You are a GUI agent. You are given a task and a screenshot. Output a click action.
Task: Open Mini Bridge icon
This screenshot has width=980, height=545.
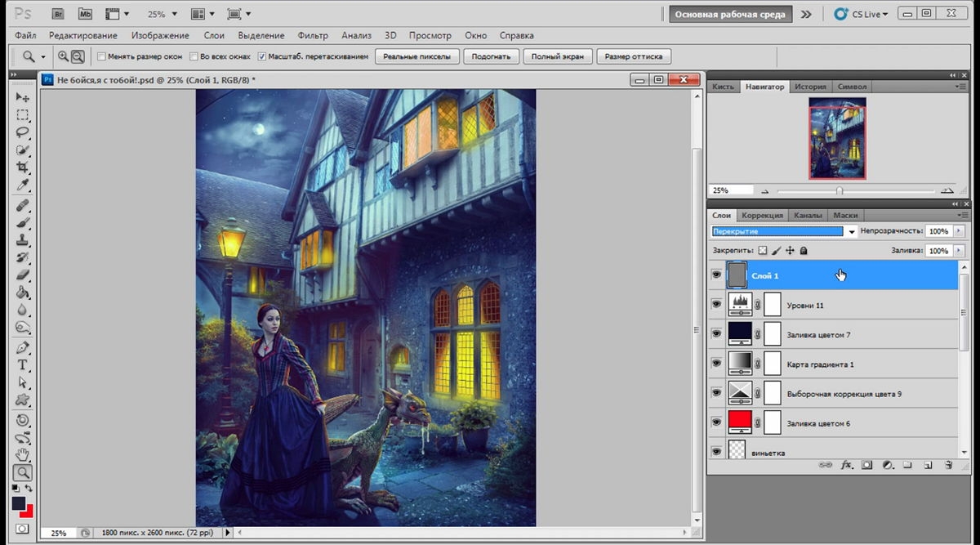85,14
